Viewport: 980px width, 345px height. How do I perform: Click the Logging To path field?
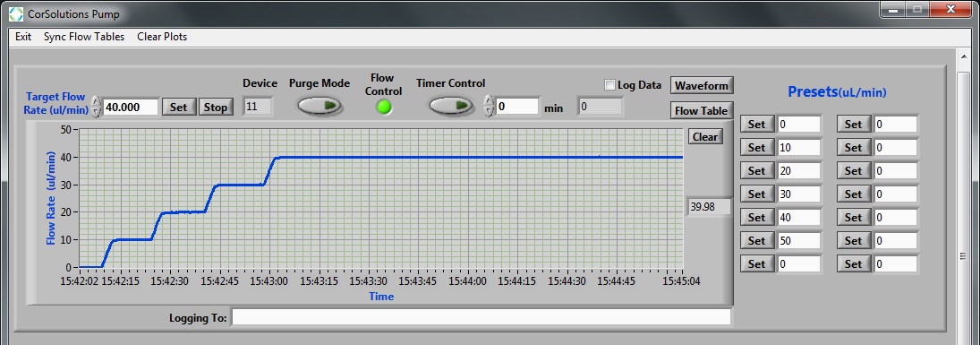(481, 317)
